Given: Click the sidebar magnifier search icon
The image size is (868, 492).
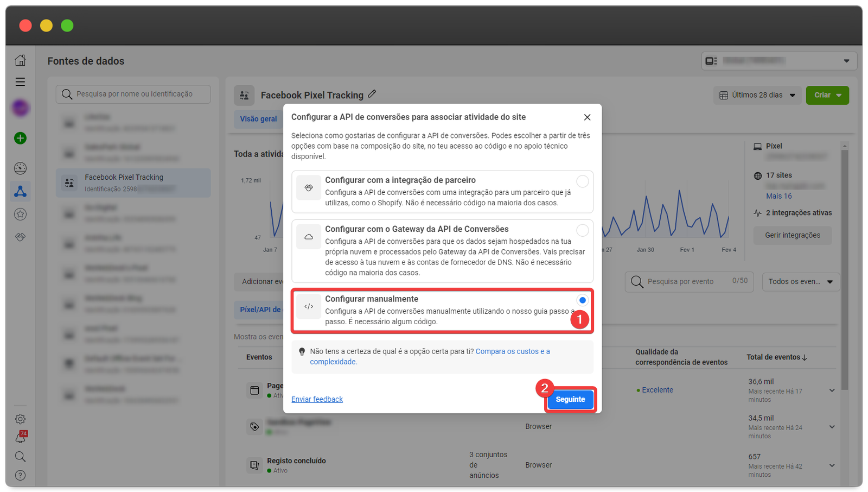Looking at the screenshot, I should coord(20,456).
